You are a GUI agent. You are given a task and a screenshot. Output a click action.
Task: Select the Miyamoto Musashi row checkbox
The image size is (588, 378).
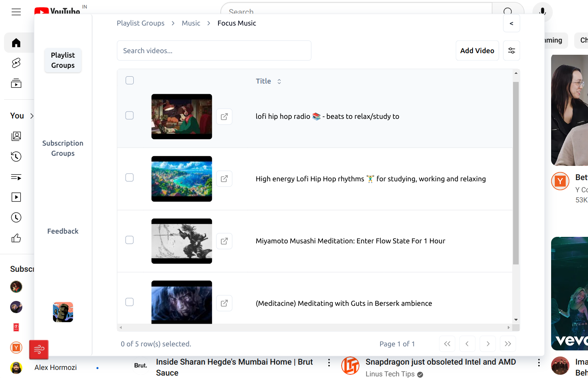pos(130,240)
